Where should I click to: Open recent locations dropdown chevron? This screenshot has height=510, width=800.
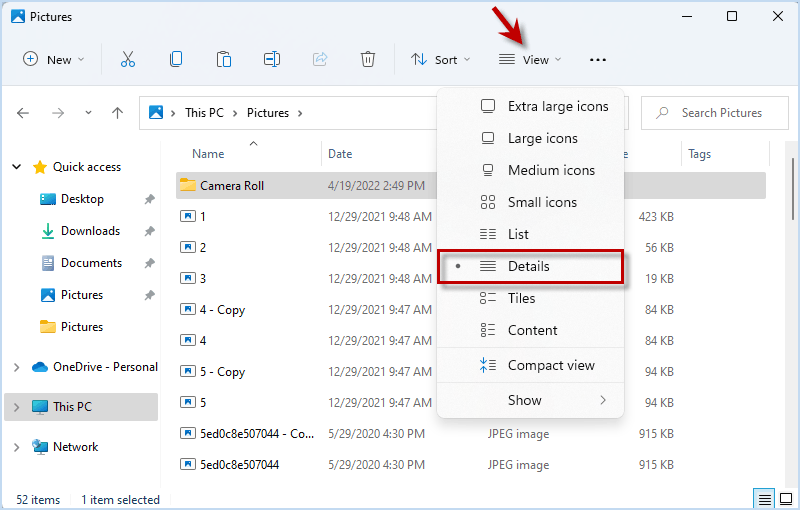pyautogui.click(x=88, y=113)
